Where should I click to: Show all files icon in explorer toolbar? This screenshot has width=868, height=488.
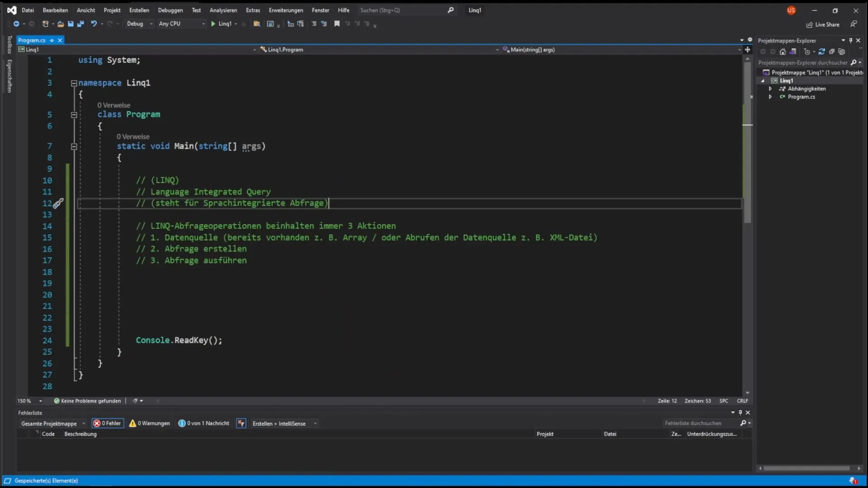[x=842, y=52]
